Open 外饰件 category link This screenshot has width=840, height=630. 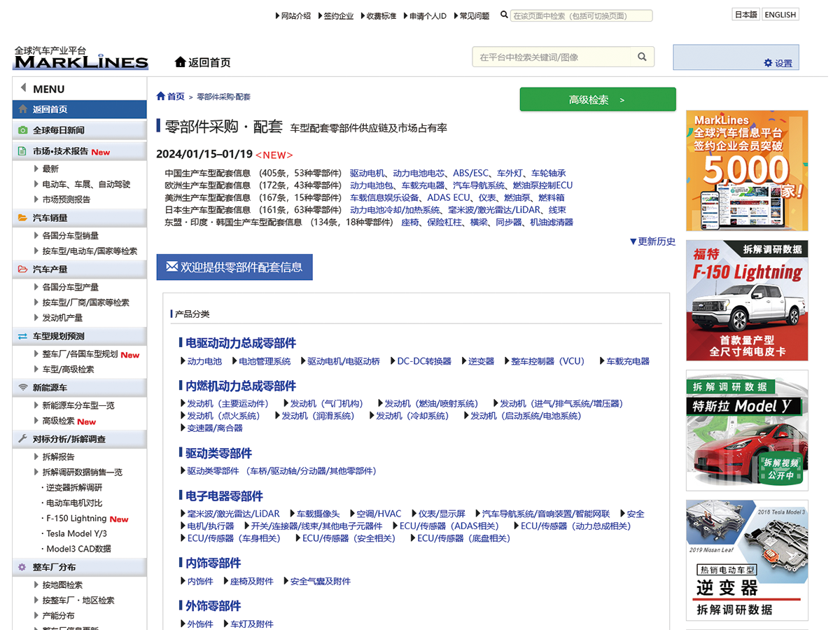[x=200, y=624]
